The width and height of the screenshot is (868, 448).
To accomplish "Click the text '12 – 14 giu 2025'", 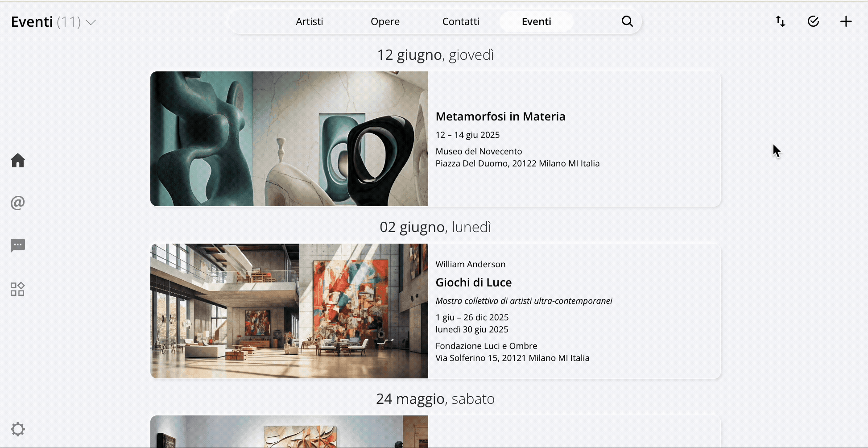I will (x=467, y=135).
